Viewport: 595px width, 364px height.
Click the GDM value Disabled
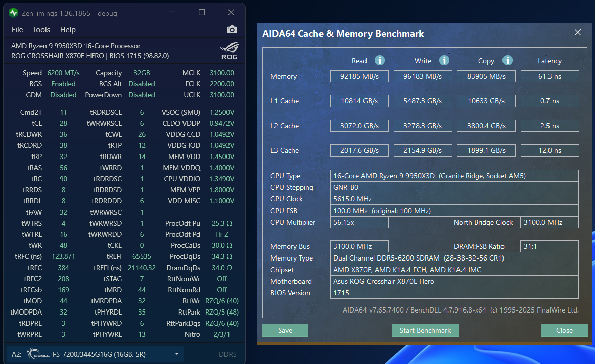point(63,95)
